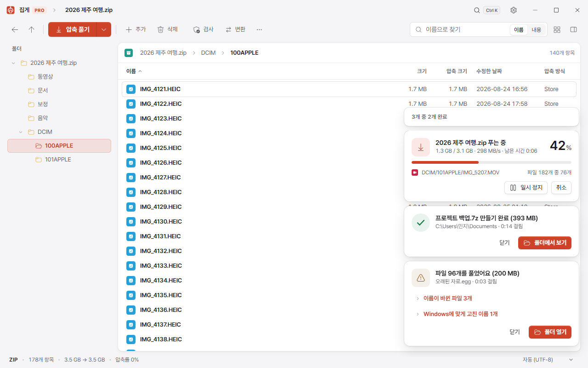Open the settings gear in the title bar
This screenshot has width=588, height=368.
tap(514, 10)
